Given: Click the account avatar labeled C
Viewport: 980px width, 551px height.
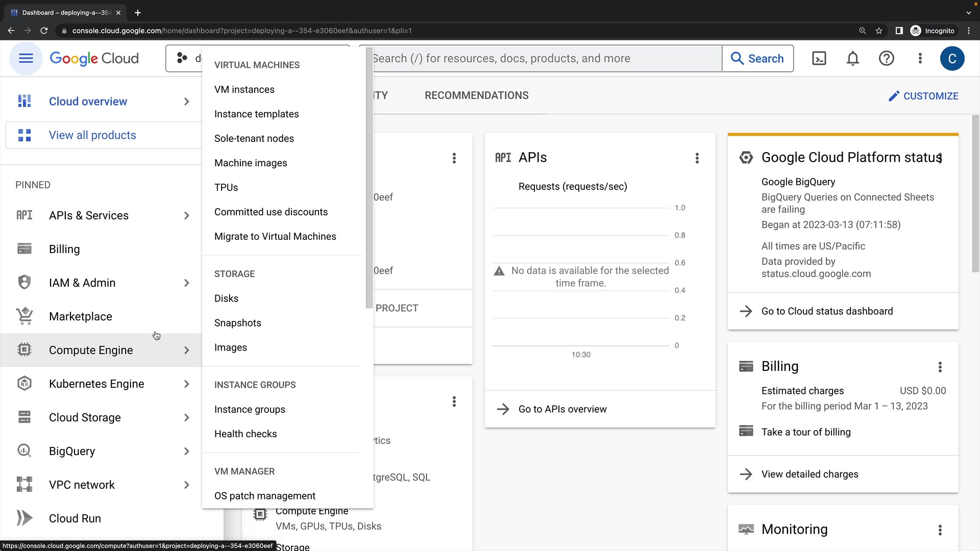Looking at the screenshot, I should [x=952, y=59].
